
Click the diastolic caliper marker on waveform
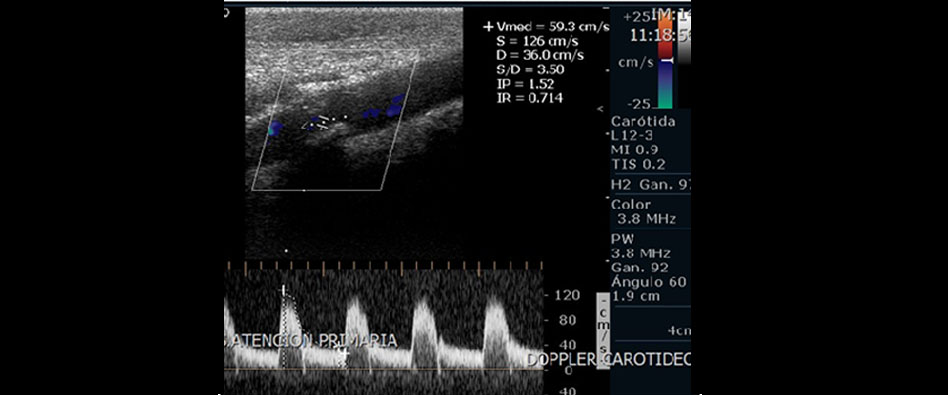(x=343, y=351)
